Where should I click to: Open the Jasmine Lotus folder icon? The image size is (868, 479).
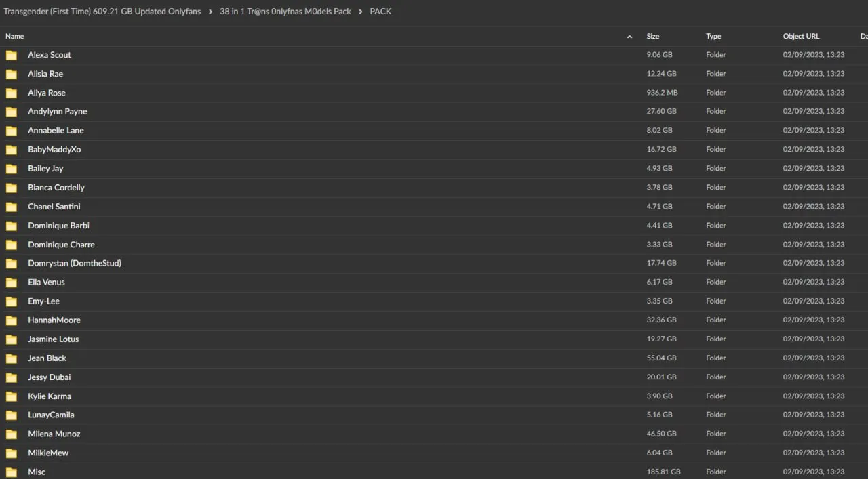[11, 339]
